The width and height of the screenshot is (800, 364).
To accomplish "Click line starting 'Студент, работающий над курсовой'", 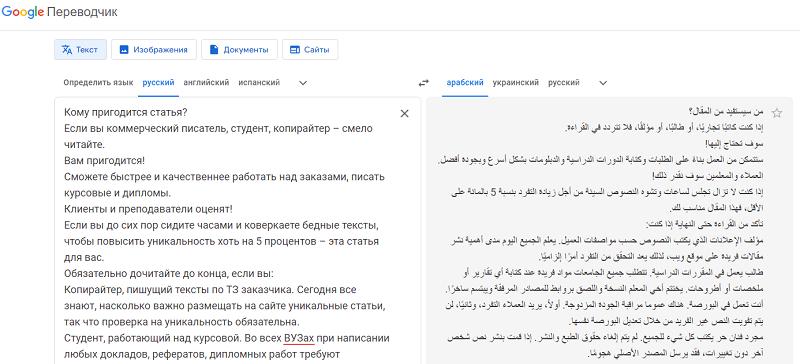I will coord(227,338).
